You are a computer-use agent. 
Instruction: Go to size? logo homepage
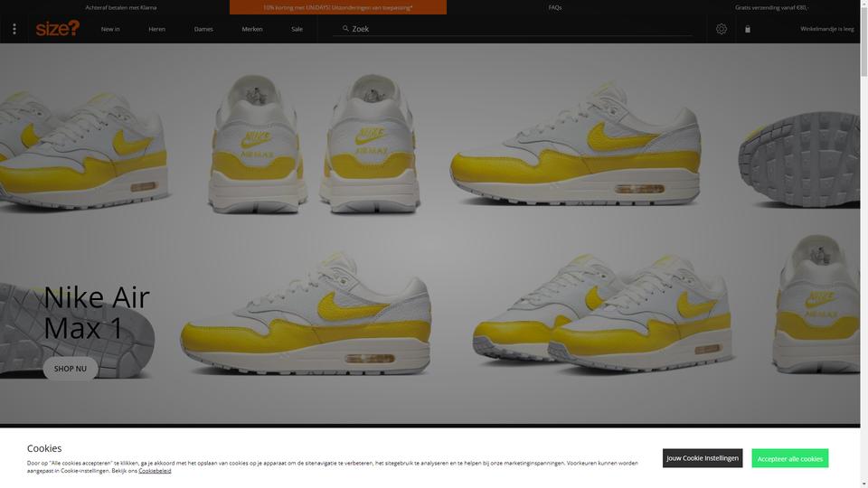(x=58, y=28)
